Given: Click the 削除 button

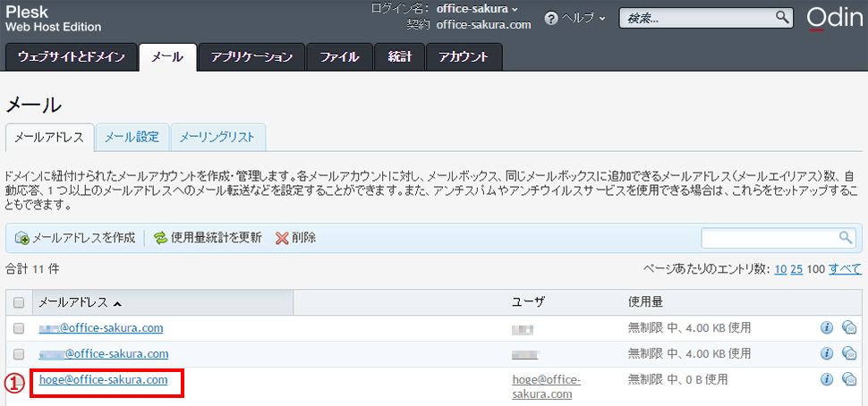Looking at the screenshot, I should 295,238.
